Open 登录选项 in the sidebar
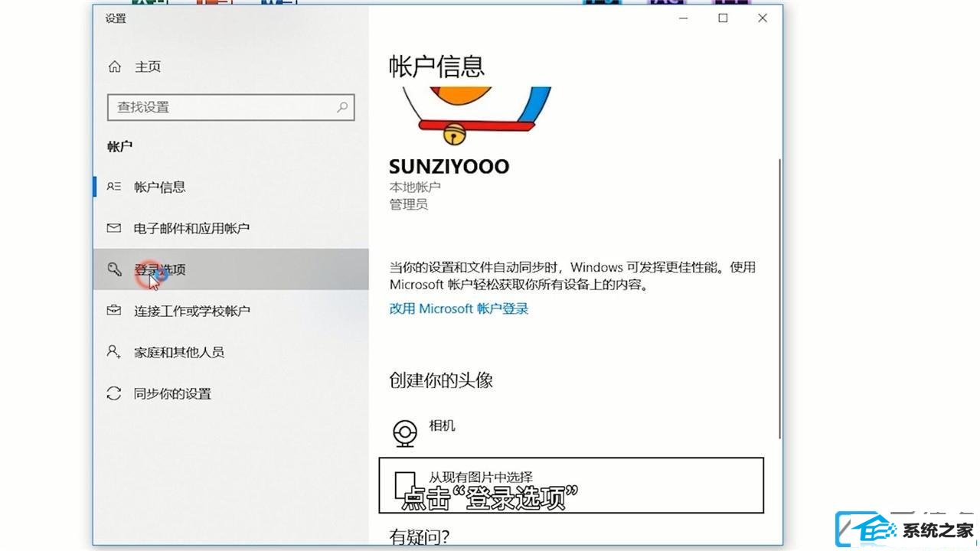Viewport: 980px width, 551px height. (x=230, y=269)
